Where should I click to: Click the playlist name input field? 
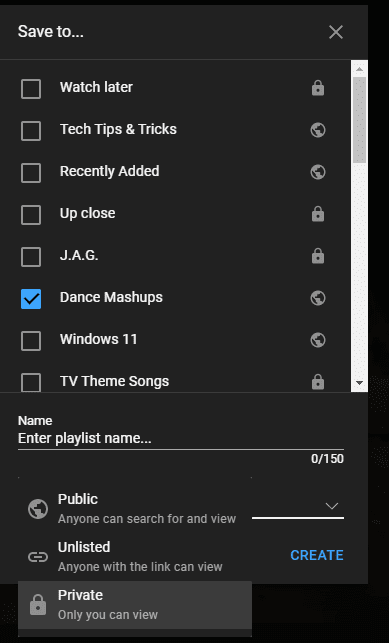[x=181, y=438]
